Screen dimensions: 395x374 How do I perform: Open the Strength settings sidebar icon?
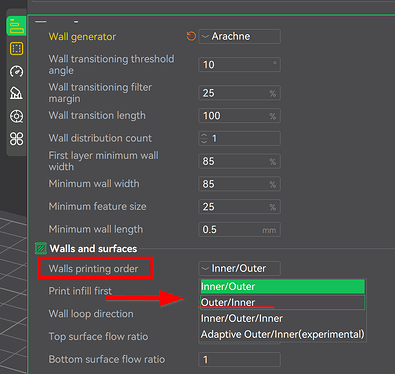(x=16, y=49)
